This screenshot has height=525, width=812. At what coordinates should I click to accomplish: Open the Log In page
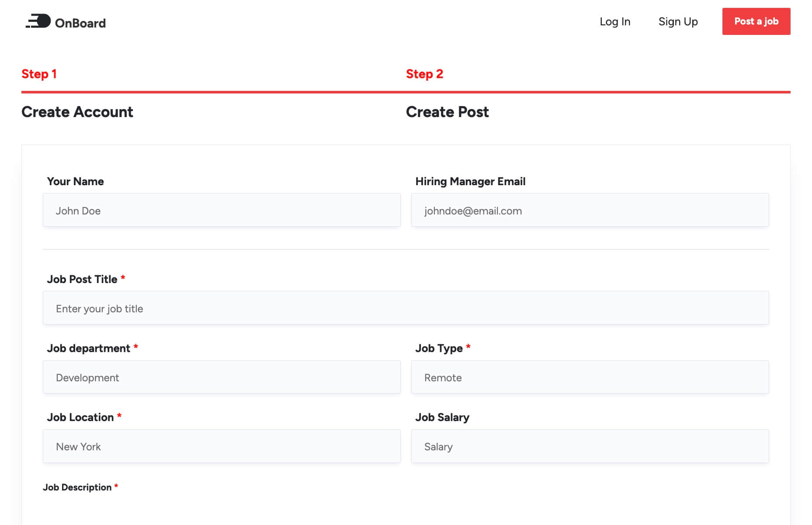(614, 22)
